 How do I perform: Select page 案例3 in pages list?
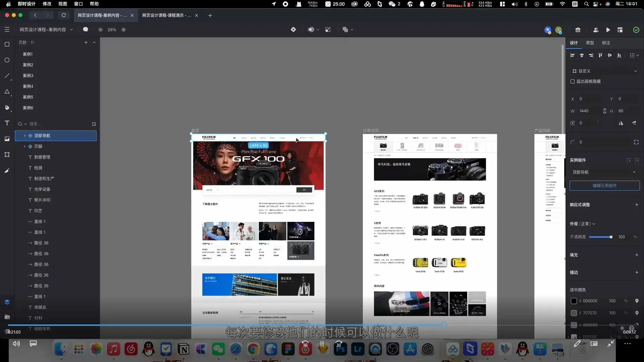(x=28, y=75)
